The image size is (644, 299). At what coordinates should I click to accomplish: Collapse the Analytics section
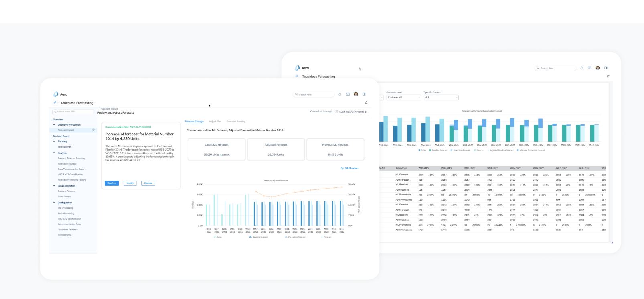54,153
